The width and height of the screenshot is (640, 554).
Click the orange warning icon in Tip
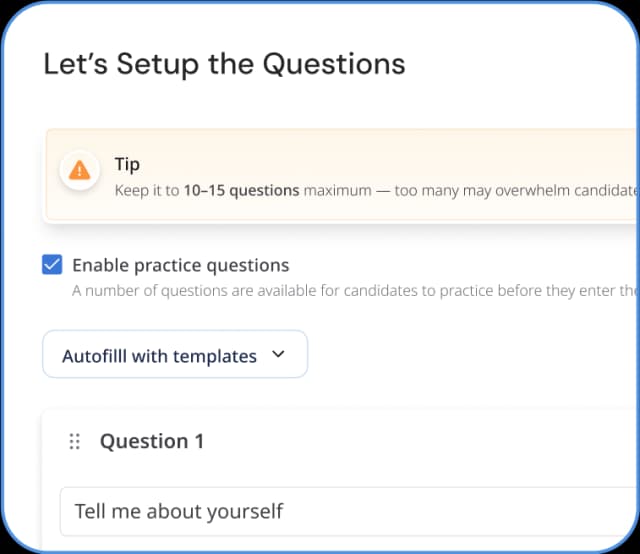77,170
